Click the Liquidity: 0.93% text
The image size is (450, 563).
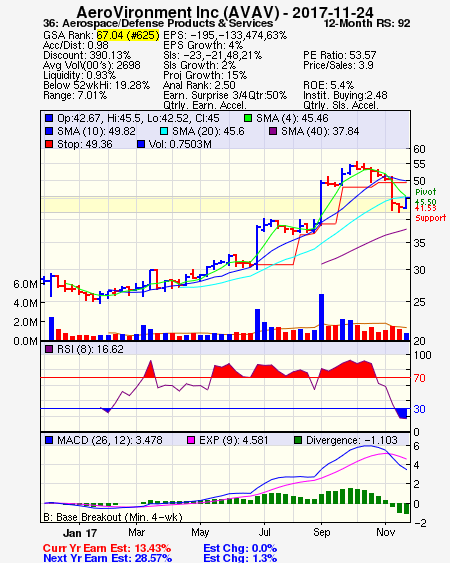point(79,75)
